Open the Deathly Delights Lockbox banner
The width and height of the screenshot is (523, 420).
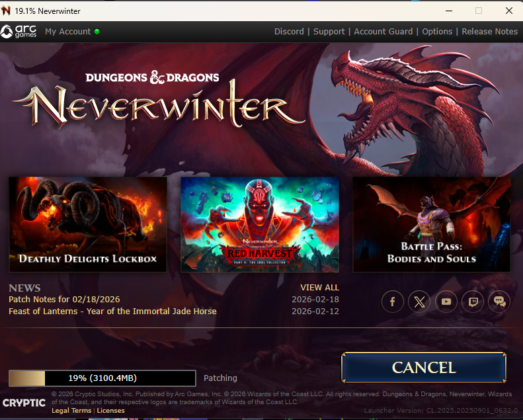(88, 224)
